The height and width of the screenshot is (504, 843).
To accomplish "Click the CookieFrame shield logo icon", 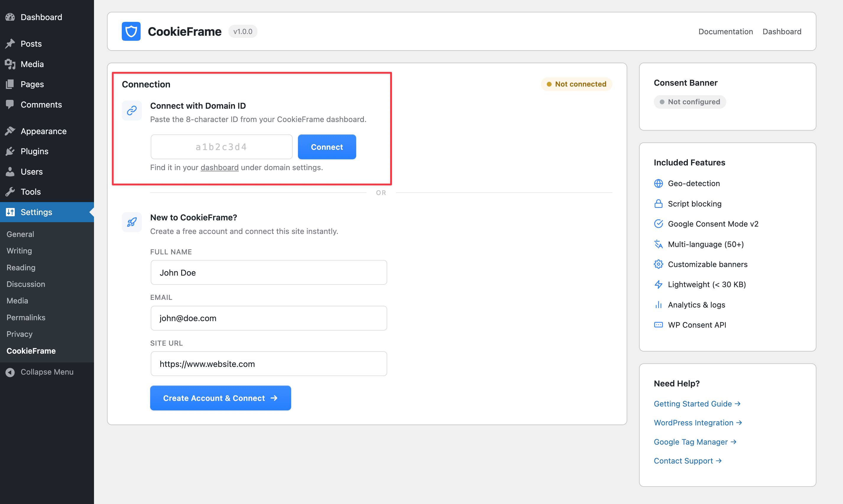I will pyautogui.click(x=131, y=31).
